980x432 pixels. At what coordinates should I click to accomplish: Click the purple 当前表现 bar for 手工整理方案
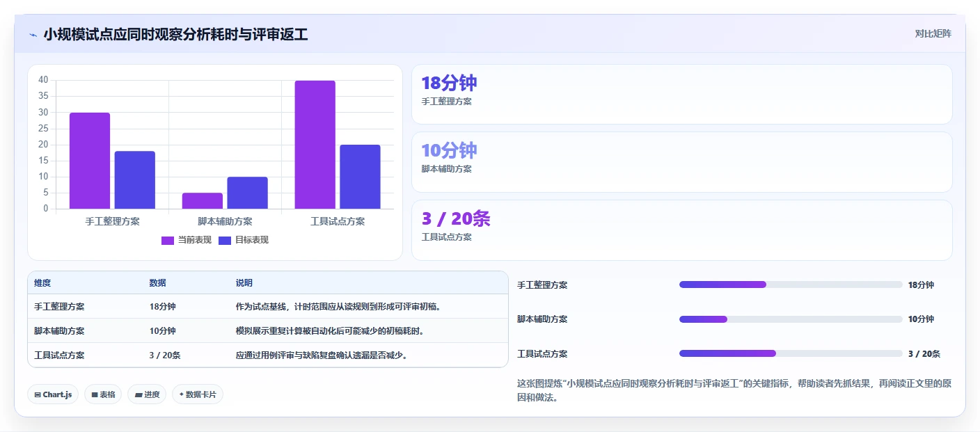tap(90, 161)
